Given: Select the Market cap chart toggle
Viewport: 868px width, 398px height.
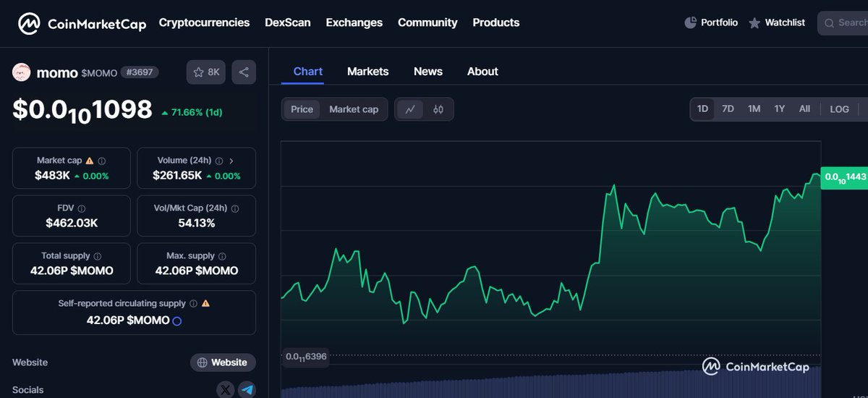Looking at the screenshot, I should click(354, 109).
